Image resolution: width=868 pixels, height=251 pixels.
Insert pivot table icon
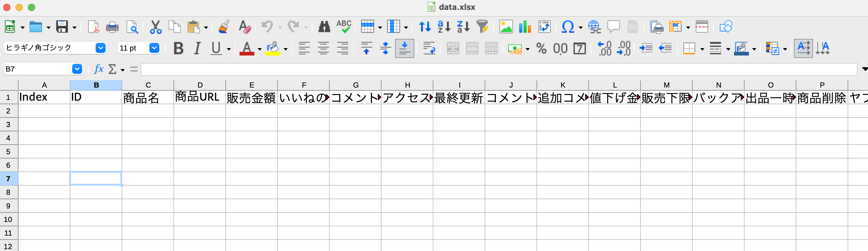coord(544,27)
